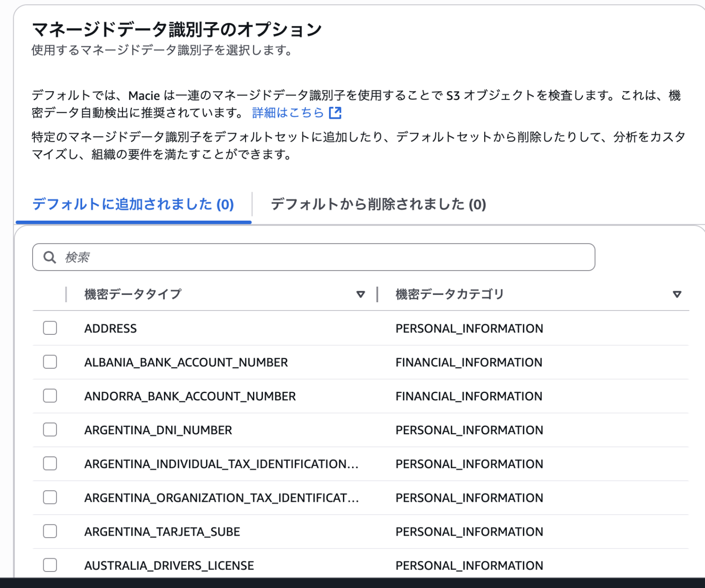The image size is (705, 588).
Task: Enable ARGENTINA_INDIVIDUAL_TAX_IDENTIFICATION checkbox
Action: (50, 464)
